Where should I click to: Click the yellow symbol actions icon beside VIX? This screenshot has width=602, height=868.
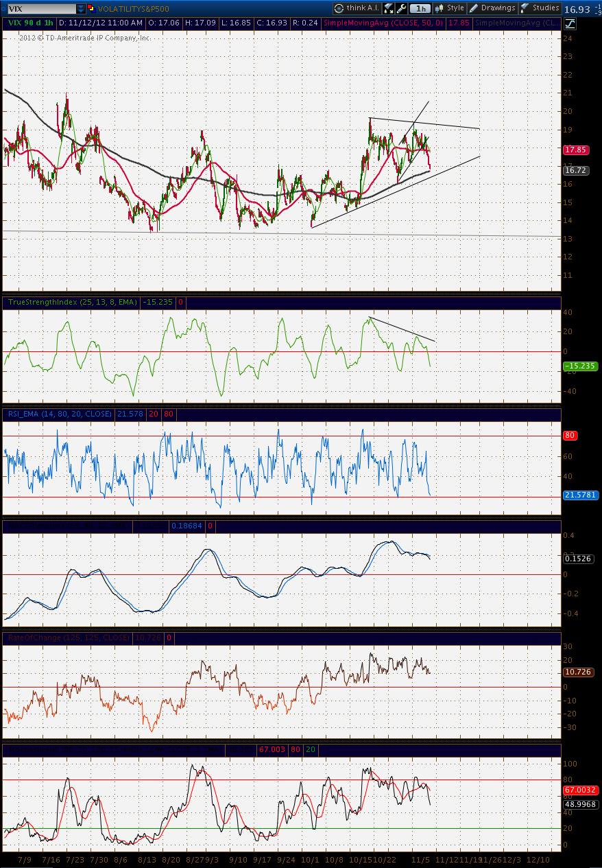(x=91, y=9)
